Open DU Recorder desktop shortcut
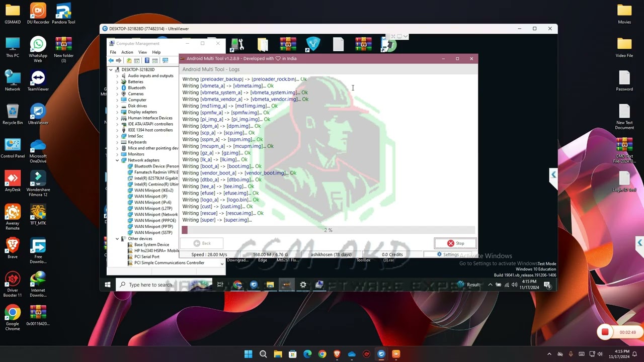The height and width of the screenshot is (362, 644). [38, 15]
